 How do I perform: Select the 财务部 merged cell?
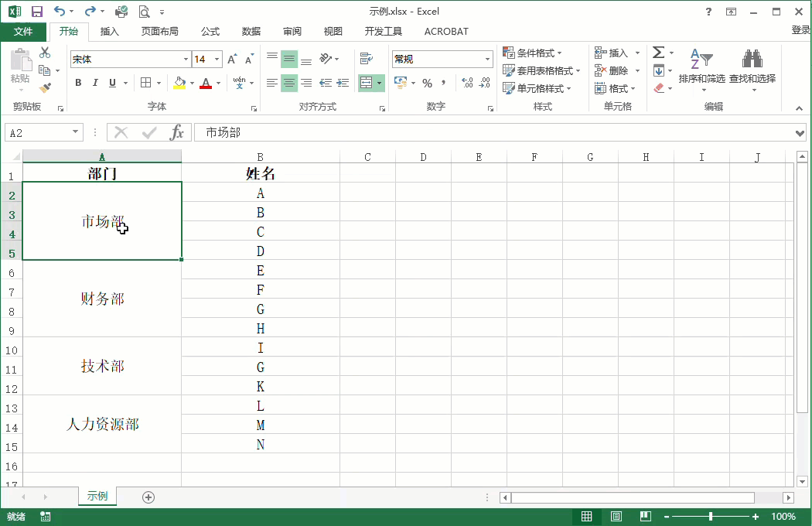(102, 299)
